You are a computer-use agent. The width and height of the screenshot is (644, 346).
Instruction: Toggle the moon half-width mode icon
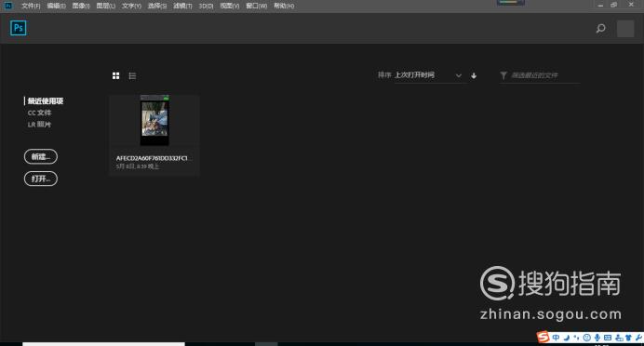coord(567,338)
